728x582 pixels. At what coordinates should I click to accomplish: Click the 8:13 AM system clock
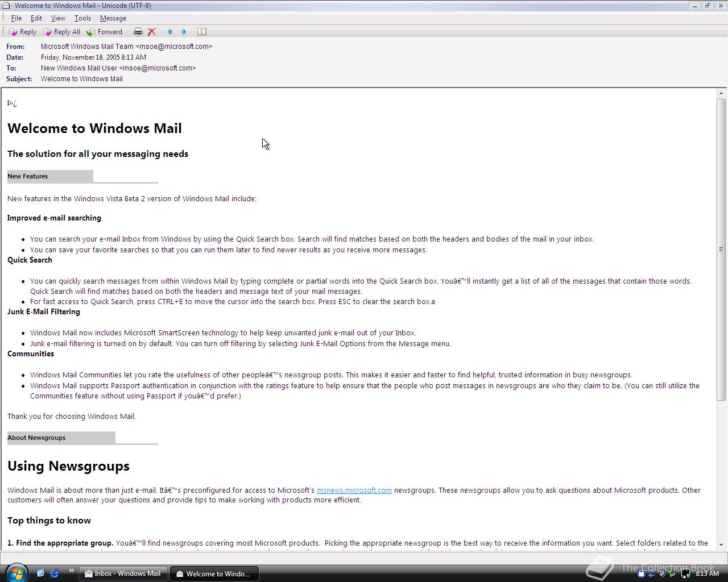pos(707,573)
